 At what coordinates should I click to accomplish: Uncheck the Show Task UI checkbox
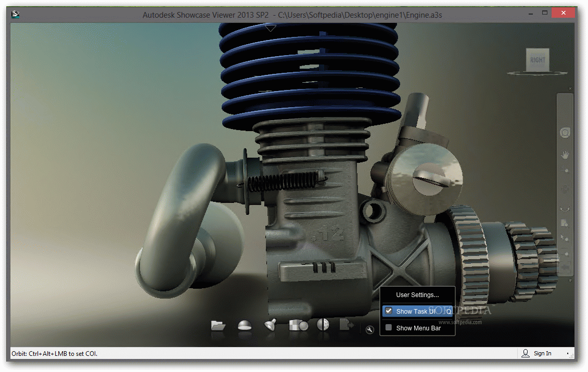click(389, 311)
